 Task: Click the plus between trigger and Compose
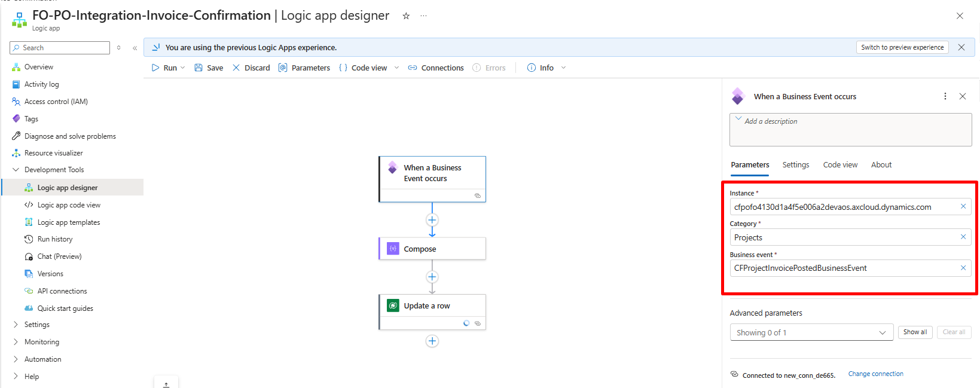click(432, 220)
